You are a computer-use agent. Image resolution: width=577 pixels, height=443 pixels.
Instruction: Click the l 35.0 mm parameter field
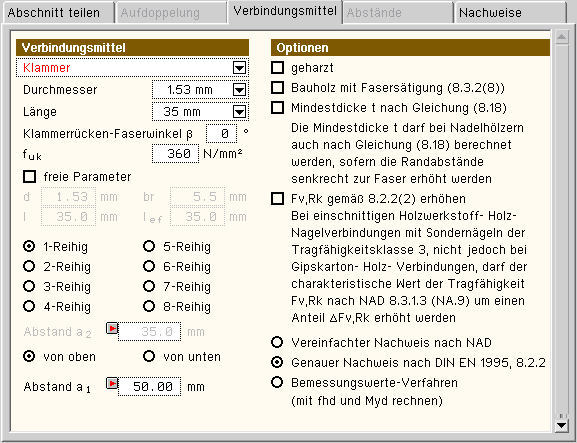click(x=68, y=217)
